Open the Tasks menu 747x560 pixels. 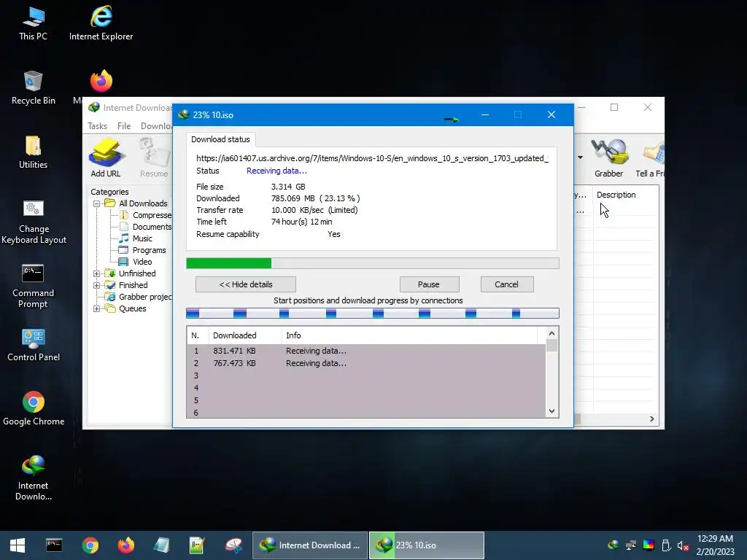point(97,126)
